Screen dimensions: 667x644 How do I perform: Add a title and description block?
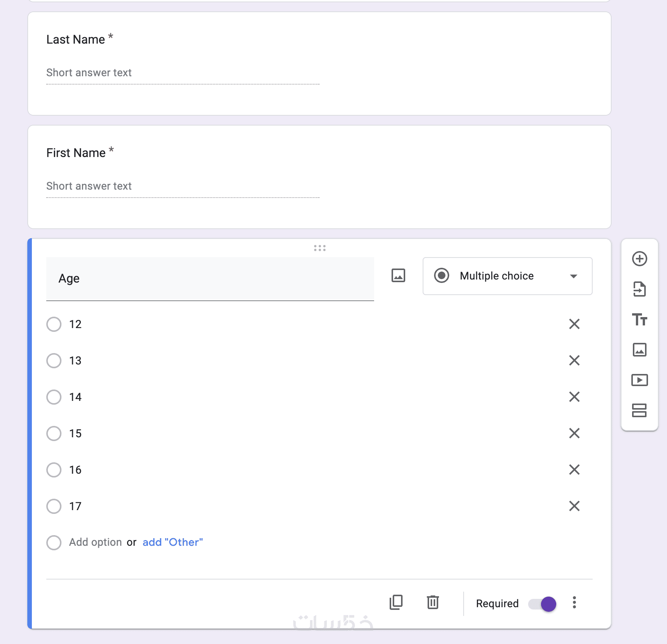[639, 320]
